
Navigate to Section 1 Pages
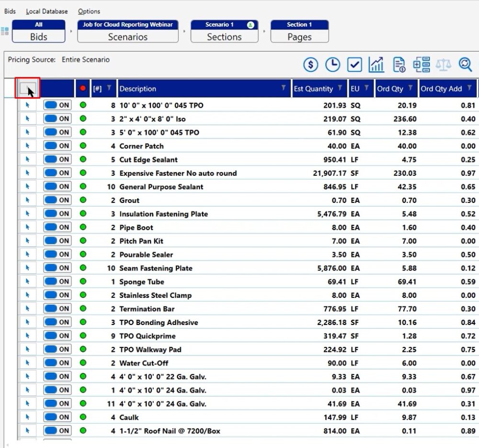299,37
